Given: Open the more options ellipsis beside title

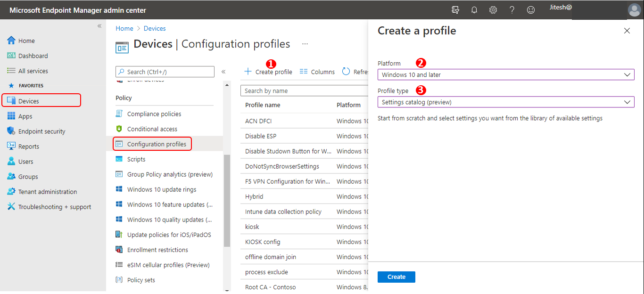Looking at the screenshot, I should coord(305,44).
